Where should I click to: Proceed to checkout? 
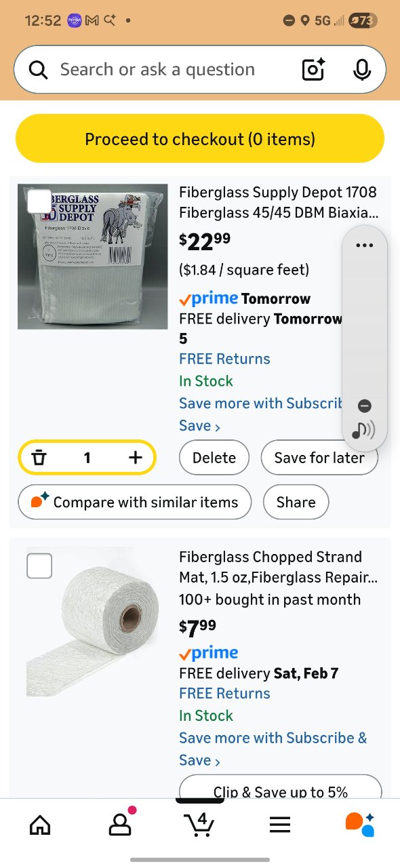coord(200,138)
